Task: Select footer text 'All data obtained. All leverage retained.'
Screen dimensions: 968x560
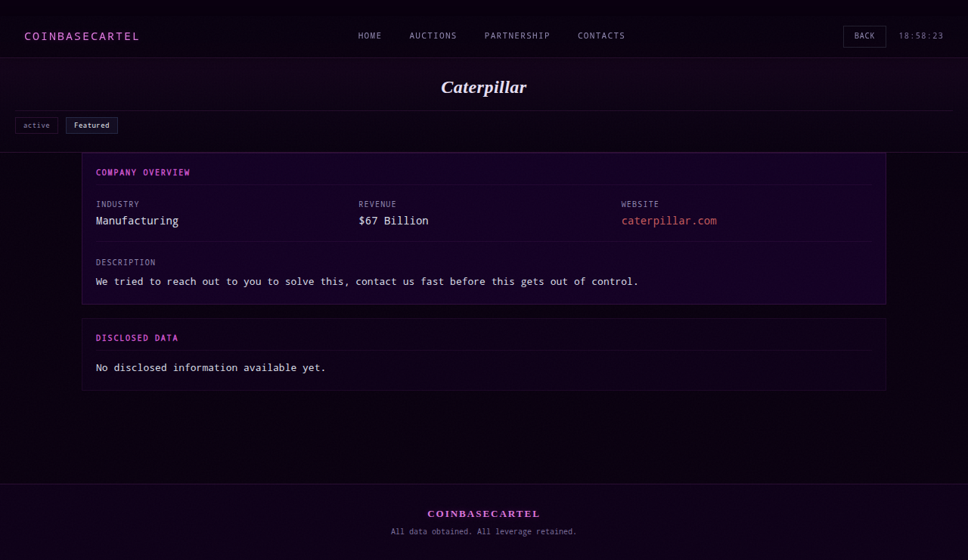Action: [x=484, y=532]
